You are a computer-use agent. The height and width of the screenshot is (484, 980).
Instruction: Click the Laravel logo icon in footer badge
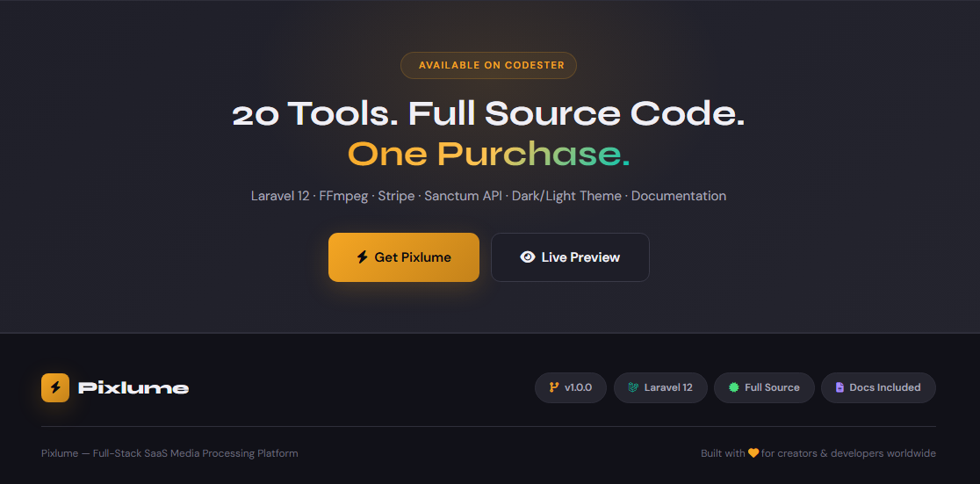(633, 387)
